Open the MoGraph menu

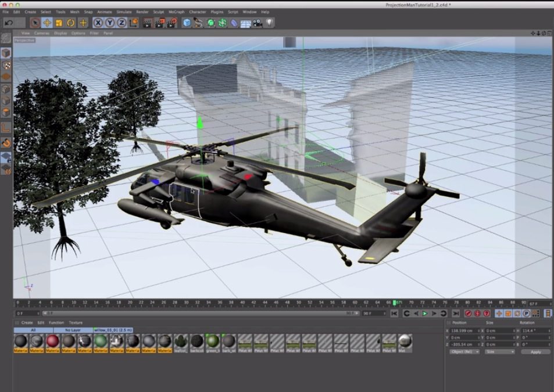click(176, 12)
